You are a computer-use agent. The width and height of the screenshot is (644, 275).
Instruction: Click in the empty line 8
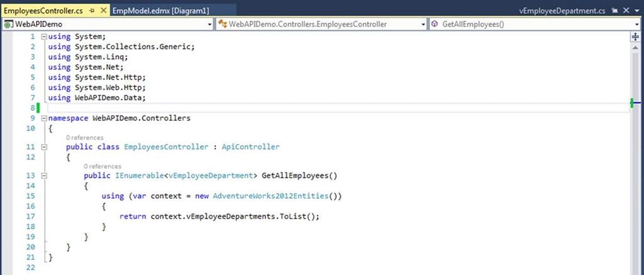(337, 108)
